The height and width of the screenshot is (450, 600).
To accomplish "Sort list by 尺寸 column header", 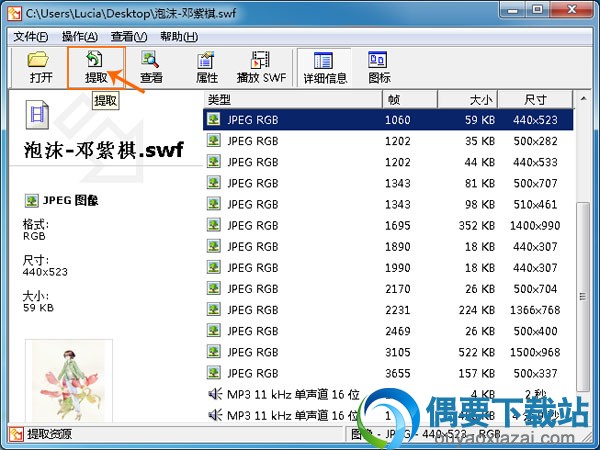I will [x=535, y=100].
